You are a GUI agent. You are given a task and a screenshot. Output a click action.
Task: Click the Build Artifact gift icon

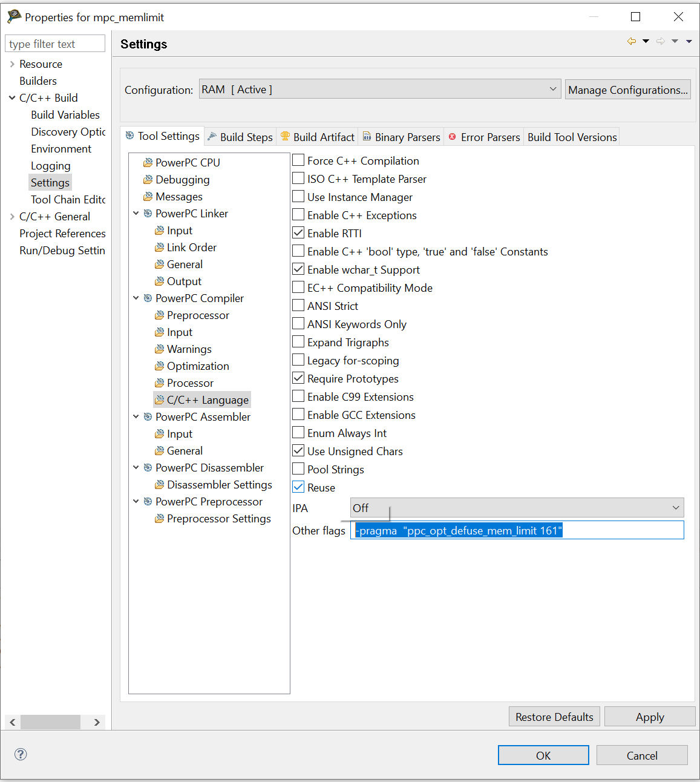[x=285, y=136]
